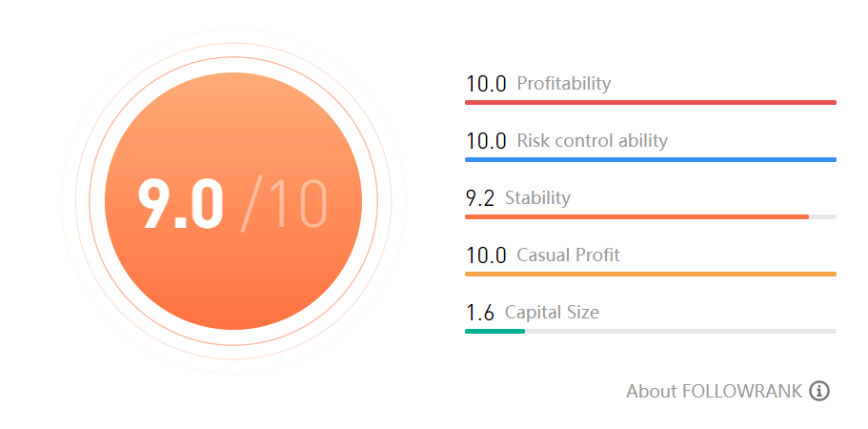
Task: Click the green Capital Size progress bar
Action: 495,331
